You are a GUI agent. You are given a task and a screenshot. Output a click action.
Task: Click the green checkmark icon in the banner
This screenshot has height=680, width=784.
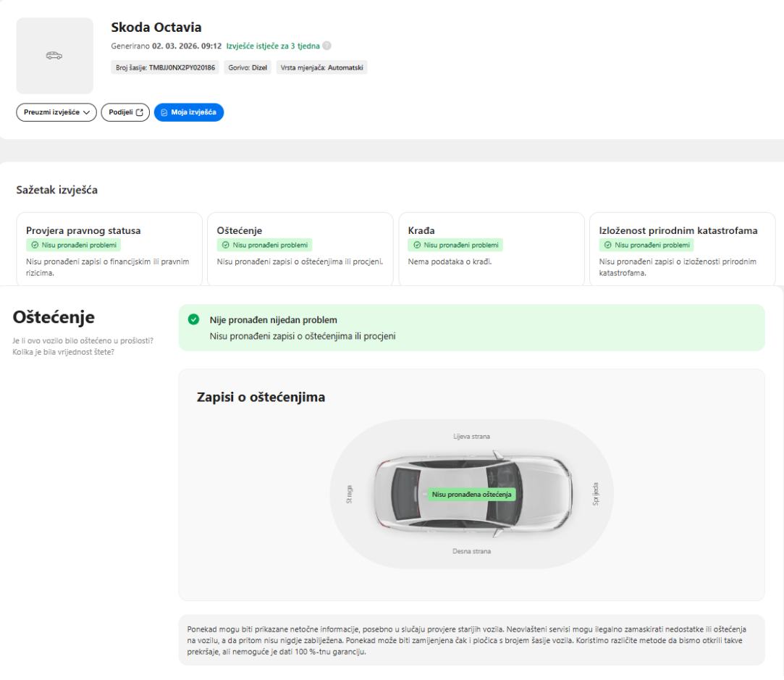(x=193, y=320)
